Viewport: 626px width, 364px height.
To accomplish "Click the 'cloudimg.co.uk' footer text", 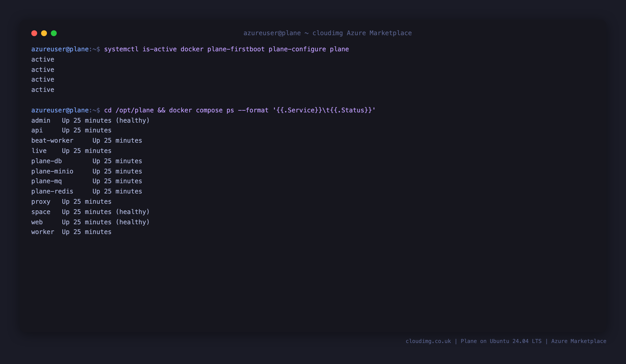I will (x=428, y=341).
